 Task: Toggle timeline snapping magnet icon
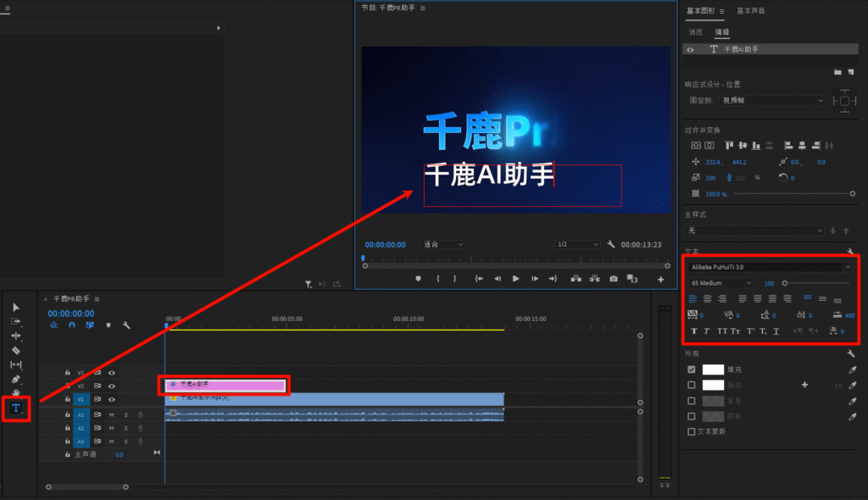(72, 325)
